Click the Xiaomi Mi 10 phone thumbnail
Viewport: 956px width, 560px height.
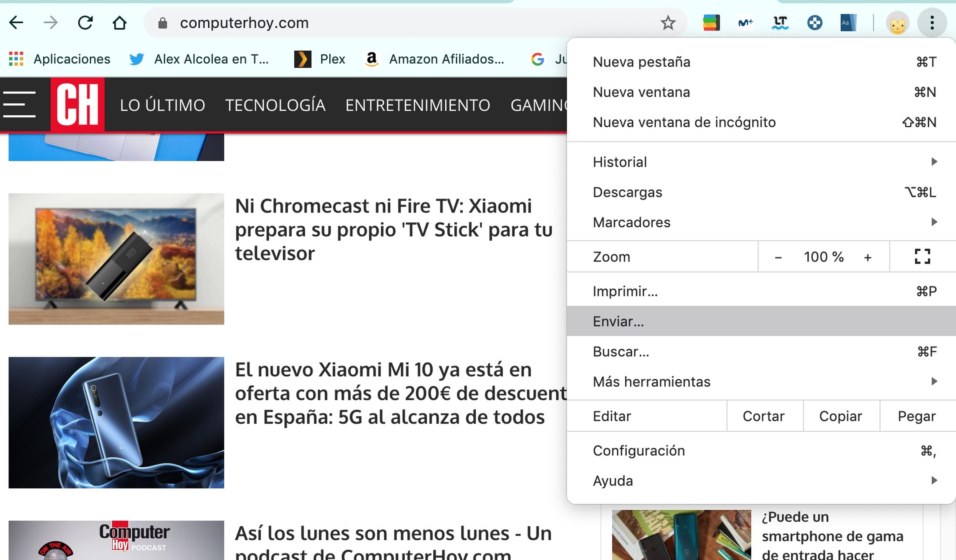coord(116,422)
